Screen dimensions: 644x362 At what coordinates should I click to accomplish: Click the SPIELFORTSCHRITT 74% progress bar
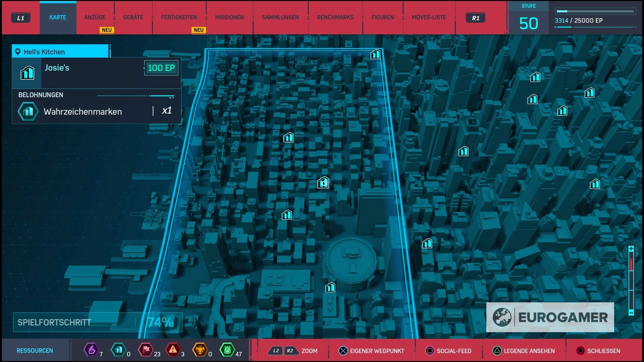(98, 322)
